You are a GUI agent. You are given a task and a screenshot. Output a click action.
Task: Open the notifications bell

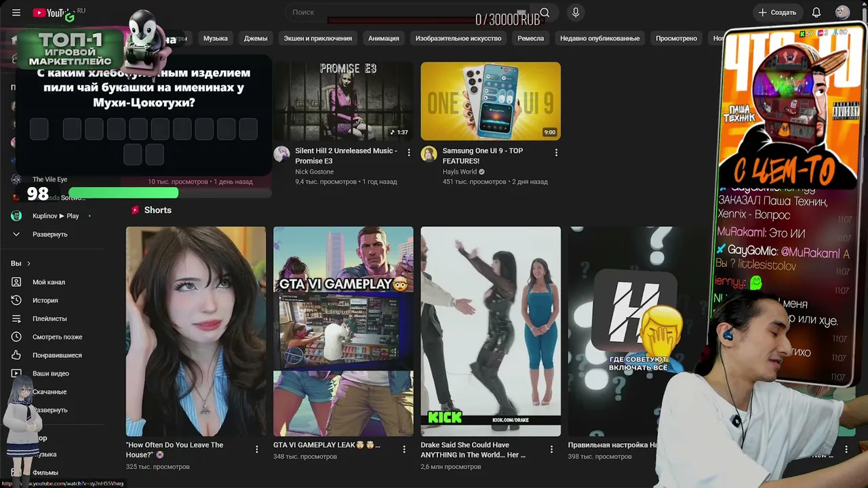[816, 12]
